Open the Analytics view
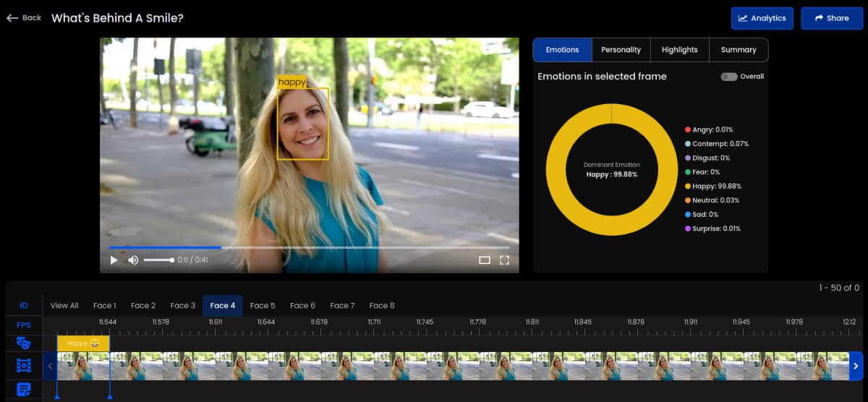 [x=762, y=18]
